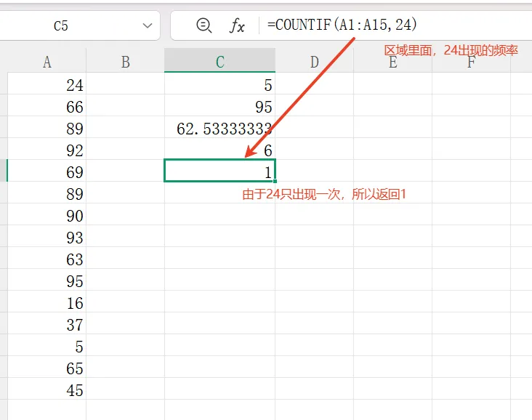Select active cell C5 containing 1
Screen dimensions: 532x420
click(x=220, y=170)
